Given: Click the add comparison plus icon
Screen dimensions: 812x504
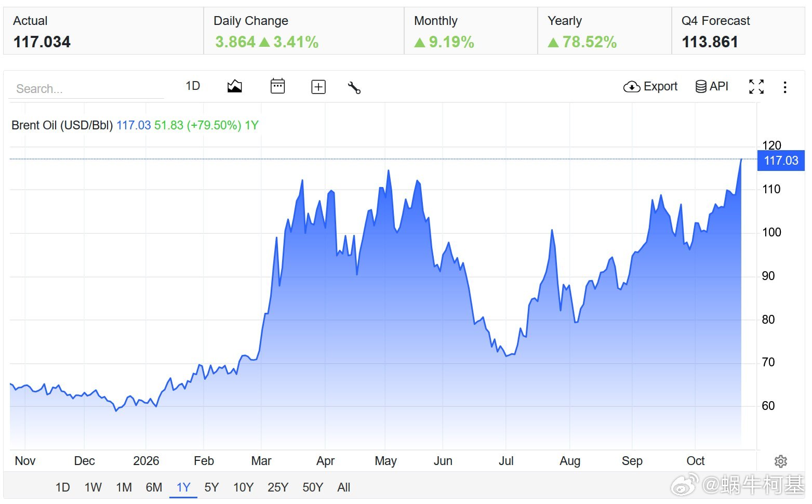Looking at the screenshot, I should click(x=318, y=87).
